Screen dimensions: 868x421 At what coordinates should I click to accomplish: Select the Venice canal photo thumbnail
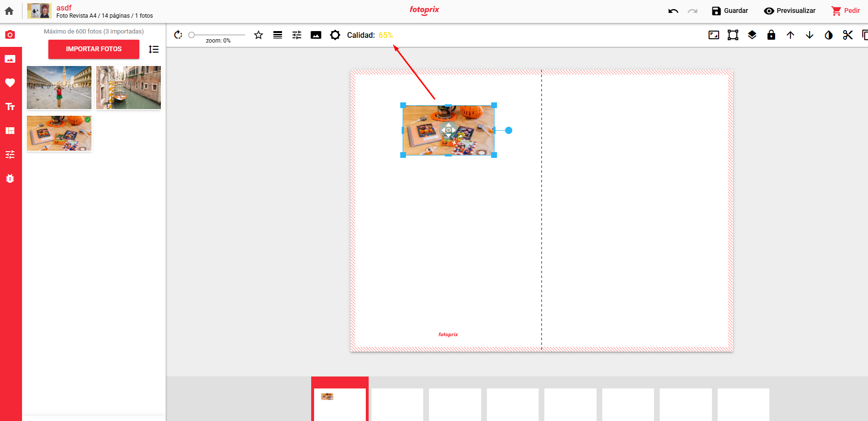(x=128, y=88)
